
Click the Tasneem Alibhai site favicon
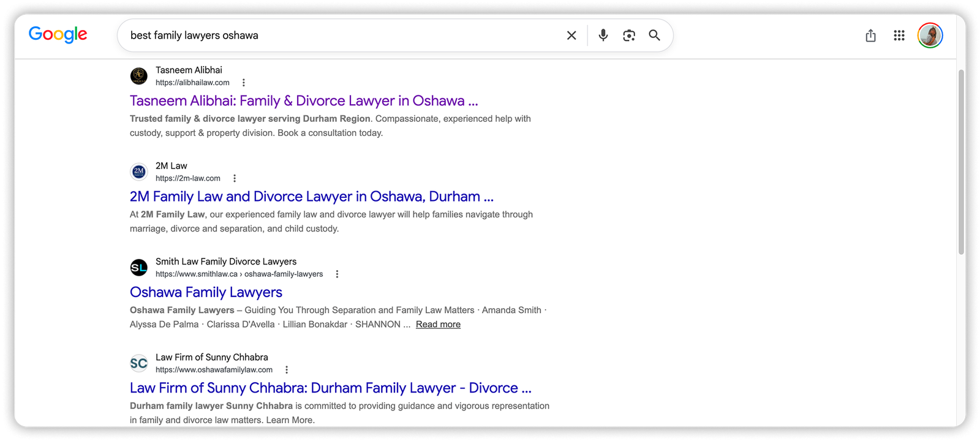(x=139, y=76)
